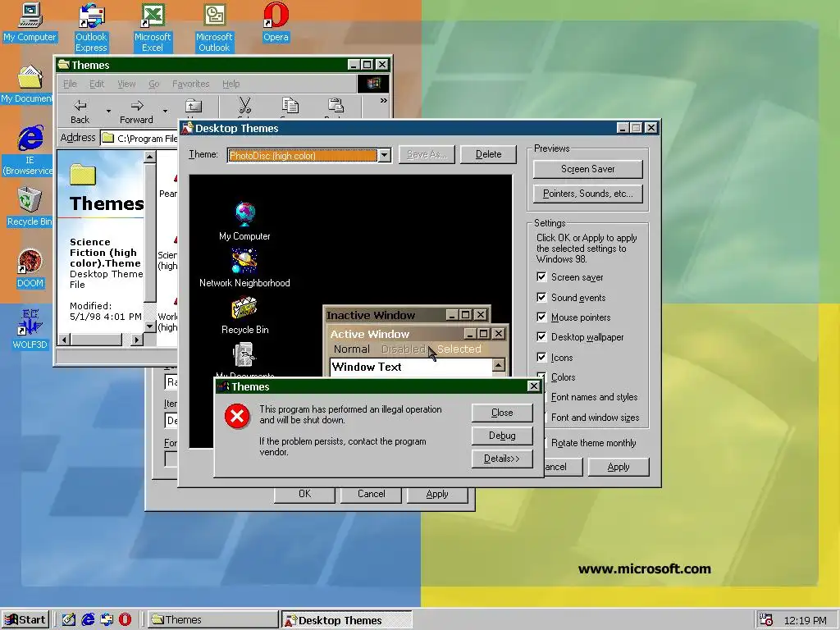Open View menu in Themes window
Viewport: 840px width, 630px height.
click(126, 84)
